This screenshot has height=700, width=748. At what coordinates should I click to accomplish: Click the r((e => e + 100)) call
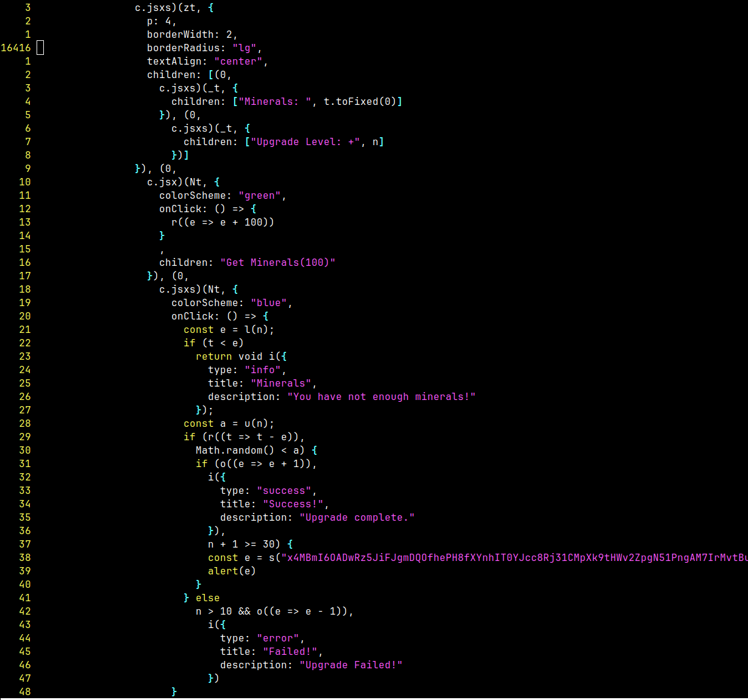click(223, 222)
